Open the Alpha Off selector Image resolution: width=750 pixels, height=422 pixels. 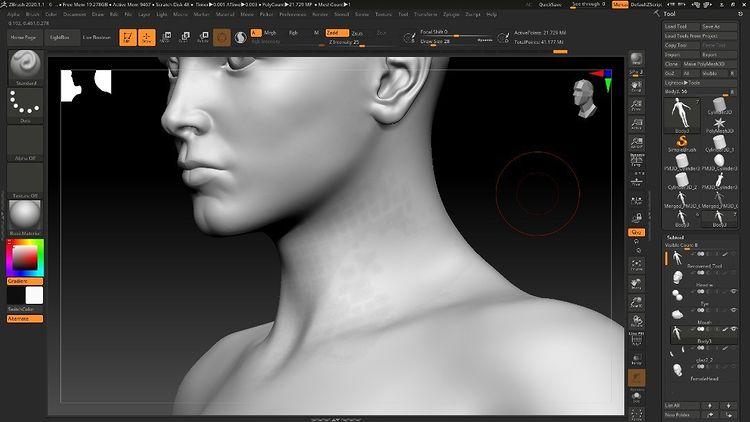coord(22,145)
